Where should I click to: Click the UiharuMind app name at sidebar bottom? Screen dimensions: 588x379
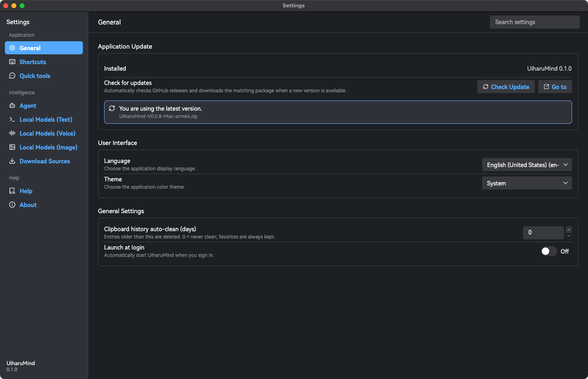20,363
